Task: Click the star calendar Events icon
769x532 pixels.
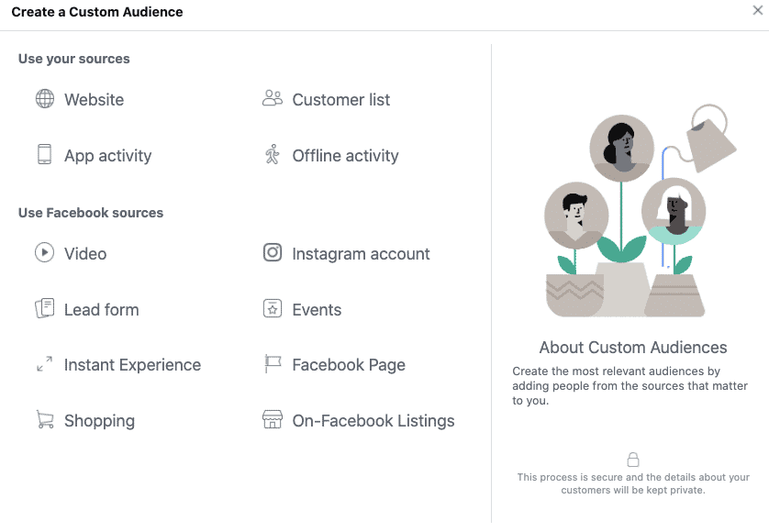Action: tap(273, 309)
